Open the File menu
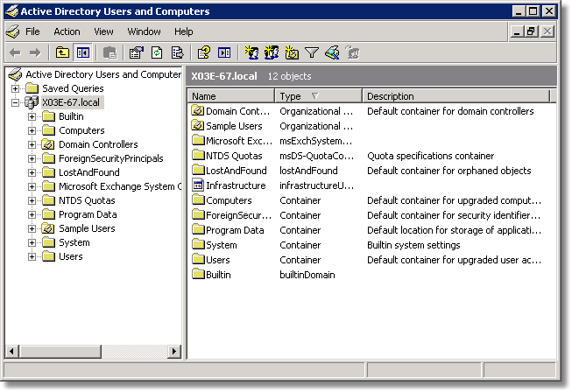Screen dimensions: 572x392 pos(32,31)
